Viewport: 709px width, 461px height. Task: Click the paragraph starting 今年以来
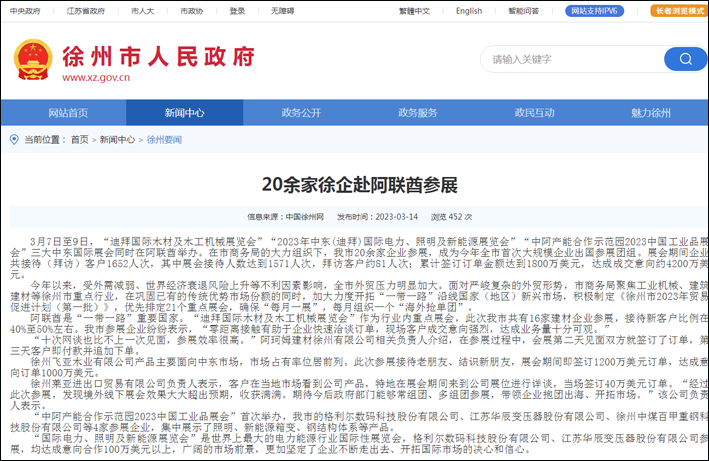pyautogui.click(x=359, y=296)
